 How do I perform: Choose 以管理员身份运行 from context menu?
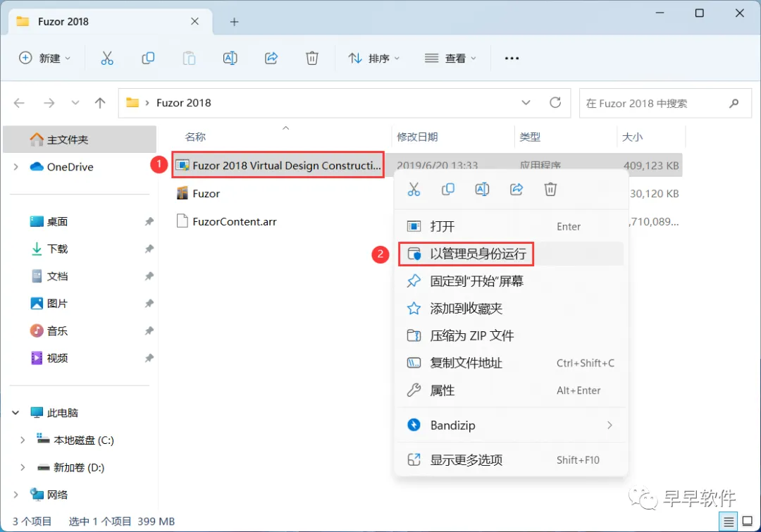[511, 254]
